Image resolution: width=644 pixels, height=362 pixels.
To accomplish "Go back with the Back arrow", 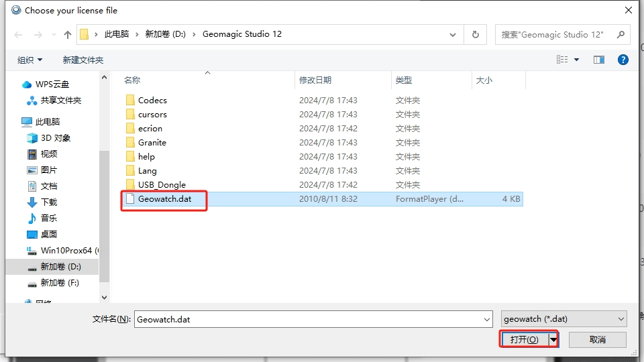I will click(x=18, y=34).
